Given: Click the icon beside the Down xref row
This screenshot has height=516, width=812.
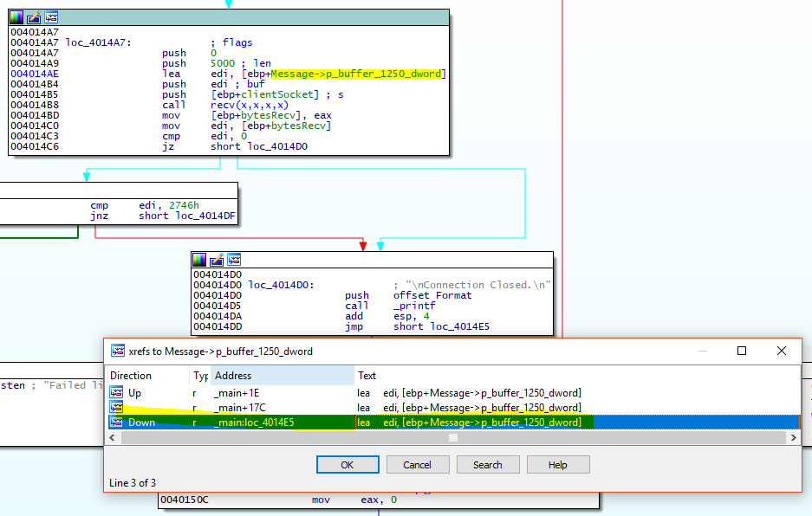Looking at the screenshot, I should tap(117, 422).
